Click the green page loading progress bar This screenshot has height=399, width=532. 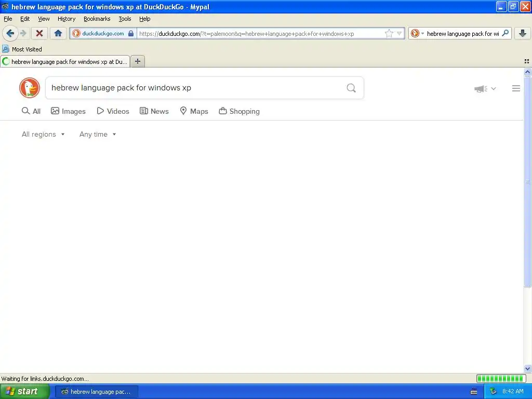click(501, 378)
